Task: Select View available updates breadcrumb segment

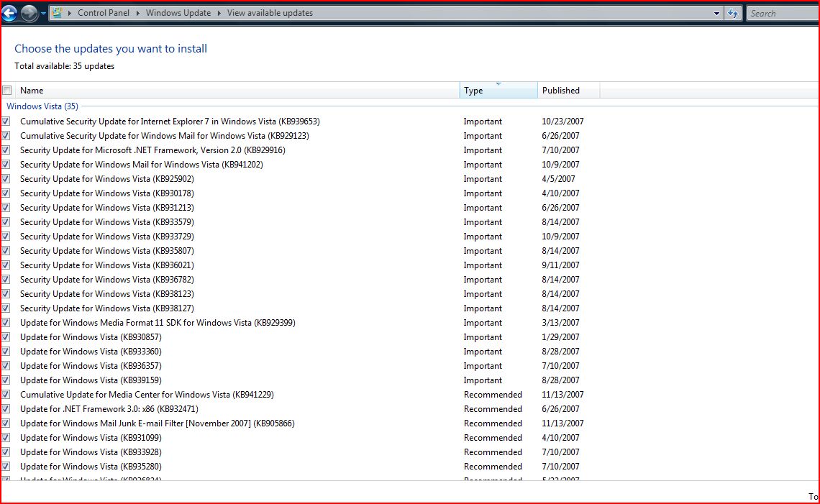Action: [x=270, y=13]
